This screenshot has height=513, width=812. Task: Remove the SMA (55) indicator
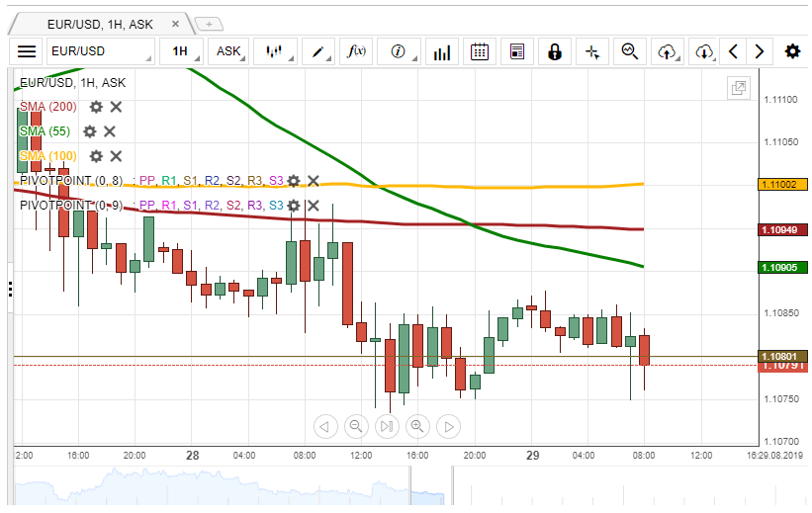[110, 131]
